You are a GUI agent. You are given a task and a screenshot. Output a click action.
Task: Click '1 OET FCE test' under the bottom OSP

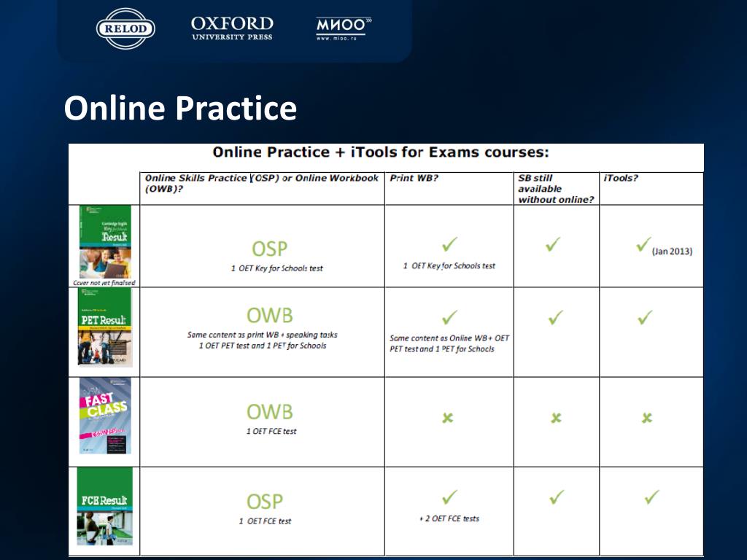point(265,521)
